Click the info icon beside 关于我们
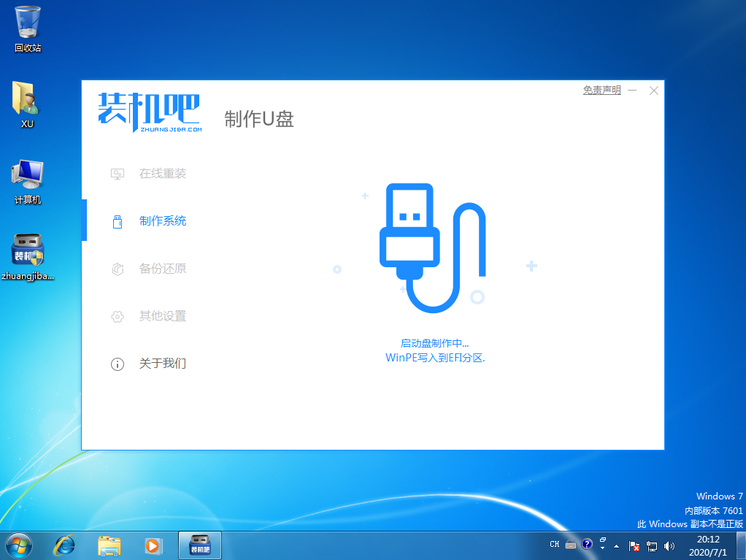This screenshot has height=560, width=746. [117, 364]
